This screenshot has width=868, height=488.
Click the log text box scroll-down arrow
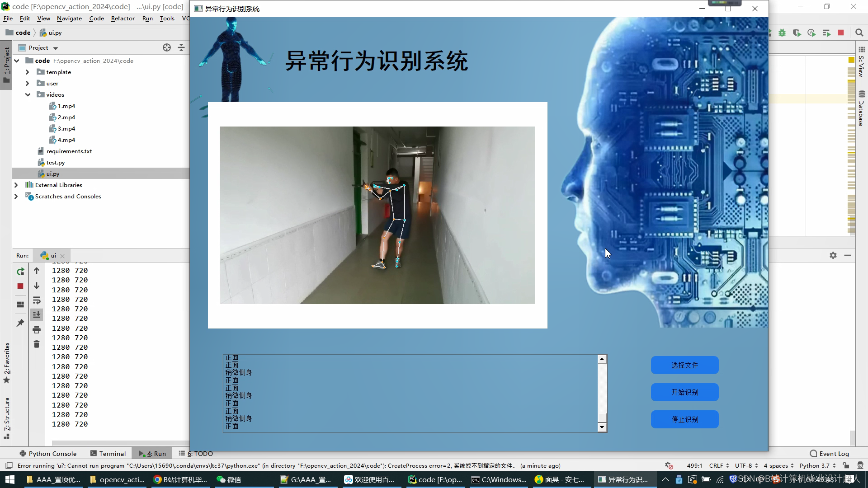(602, 427)
